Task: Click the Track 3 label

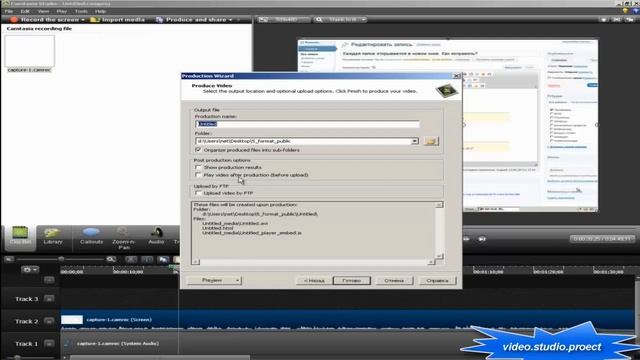Action: pos(27,299)
